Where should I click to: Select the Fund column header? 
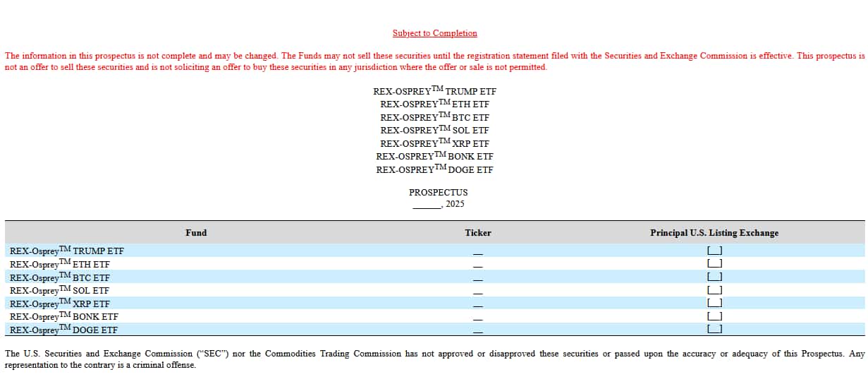(196, 233)
